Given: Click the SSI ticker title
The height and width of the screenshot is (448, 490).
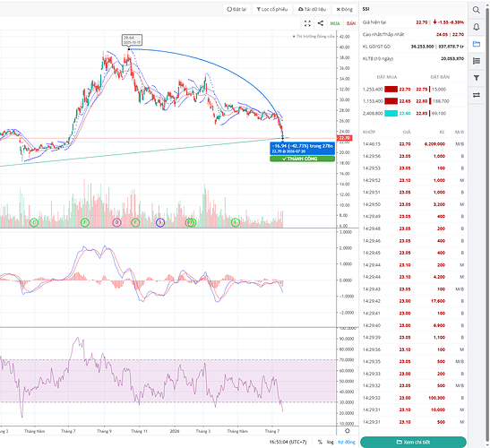Looking at the screenshot, I should pyautogui.click(x=365, y=9).
